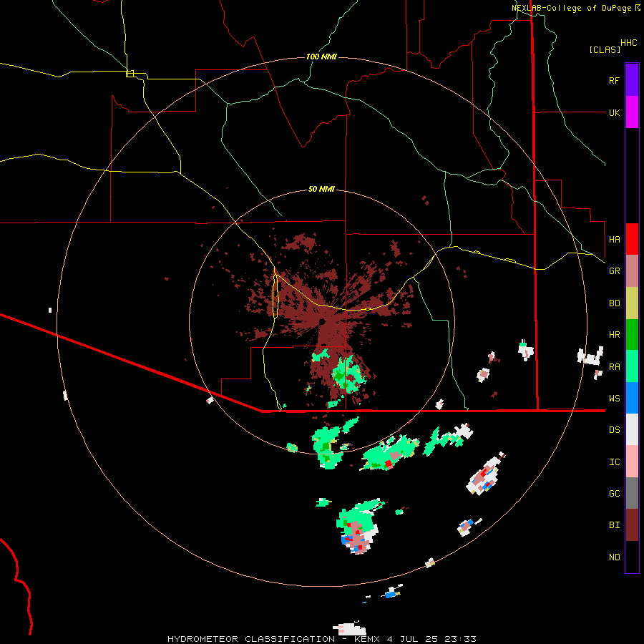Click the [CLAS] units label

tap(605, 49)
